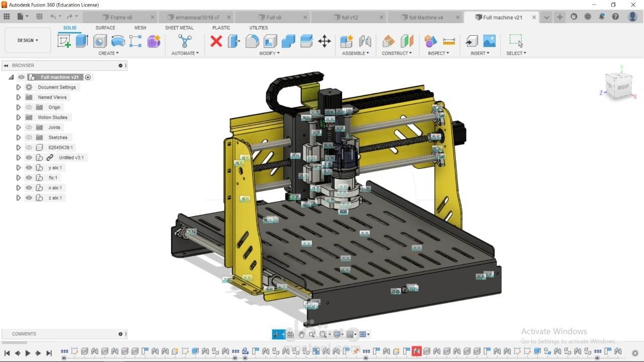Screen dimensions: 644x362
Task: Open the DESIGN workspace selector
Action: pyautogui.click(x=27, y=40)
